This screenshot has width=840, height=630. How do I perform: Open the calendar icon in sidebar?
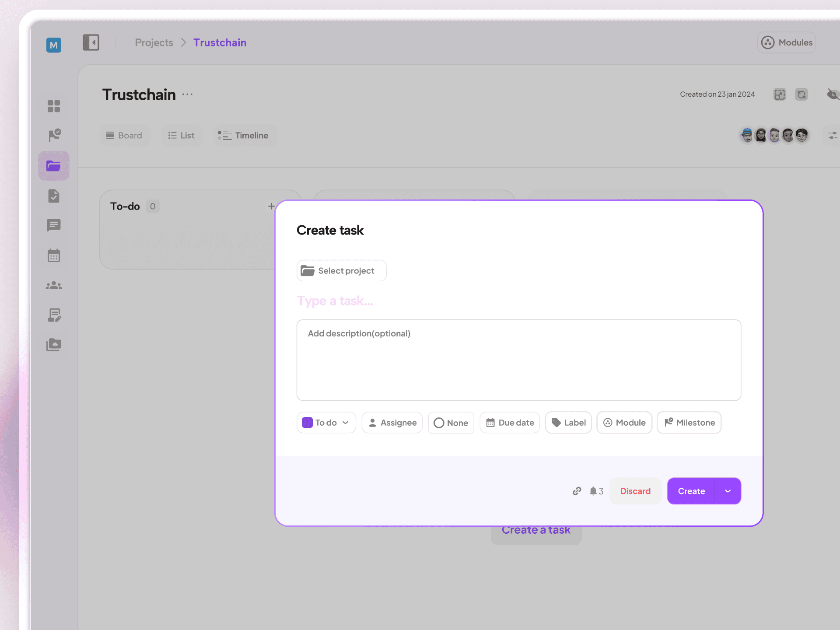(x=54, y=255)
